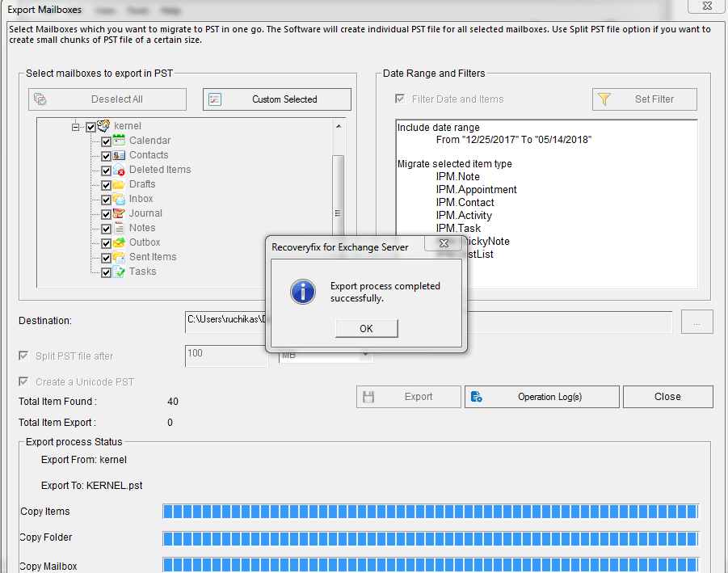The image size is (728, 573).
Task: Uncheck the Sent Items checkbox
Action: [106, 258]
